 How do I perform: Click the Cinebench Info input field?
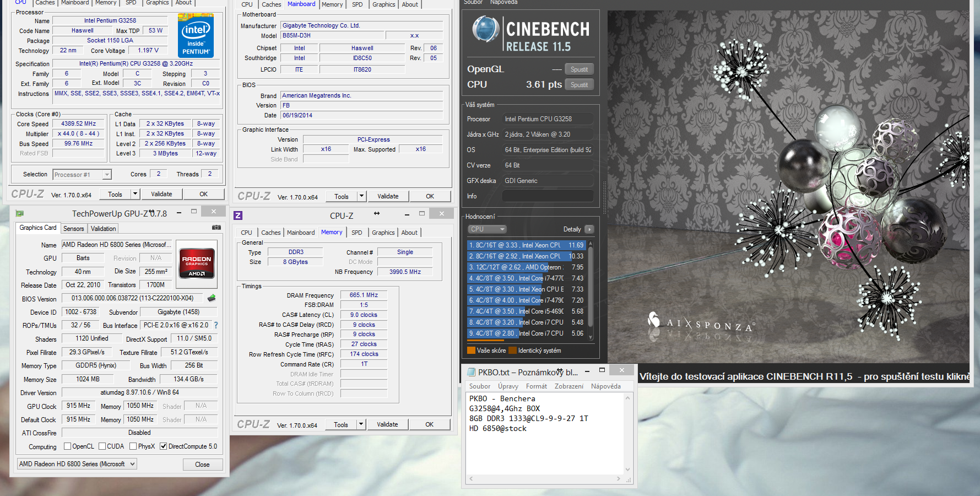pyautogui.click(x=548, y=196)
